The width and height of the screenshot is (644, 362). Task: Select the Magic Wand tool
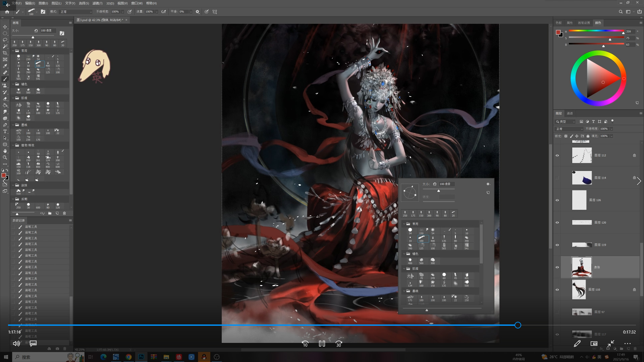[x=5, y=46]
